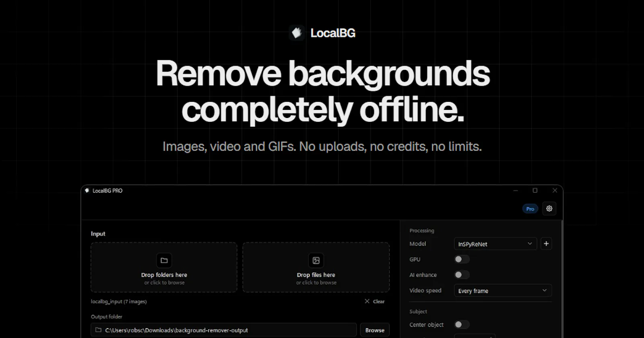Expand the Video speed dropdown Every frame

click(503, 291)
